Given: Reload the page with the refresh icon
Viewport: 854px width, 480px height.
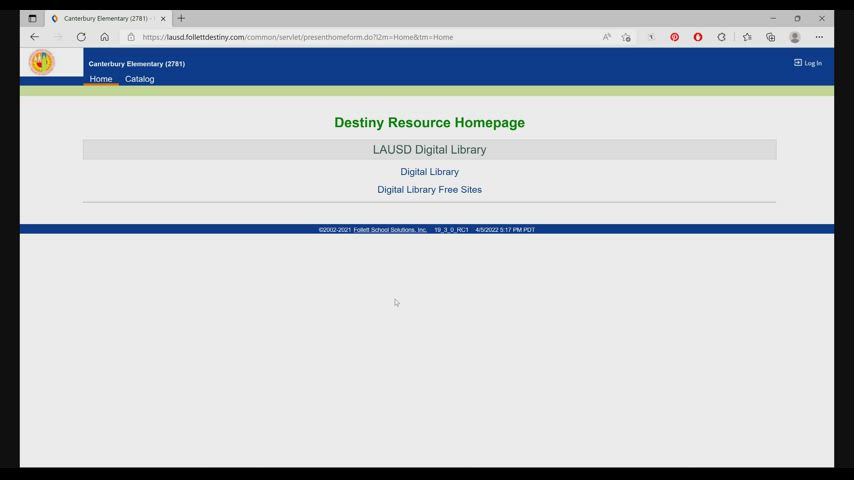Looking at the screenshot, I should coord(81,37).
